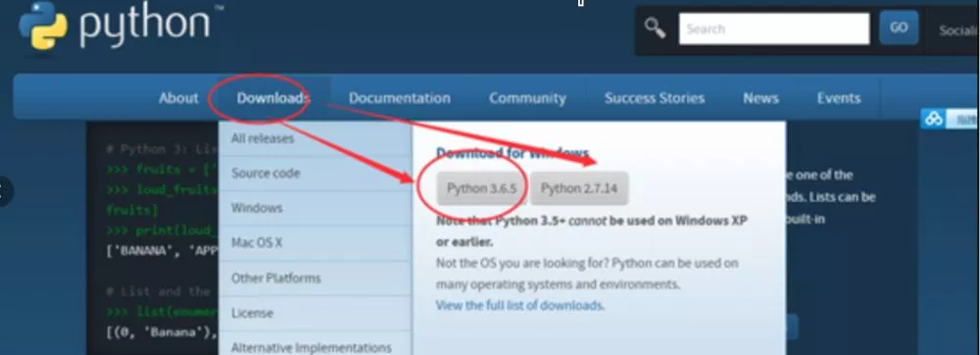This screenshot has height=355, width=980.
Task: Download Python 2.7.14
Action: click(579, 188)
